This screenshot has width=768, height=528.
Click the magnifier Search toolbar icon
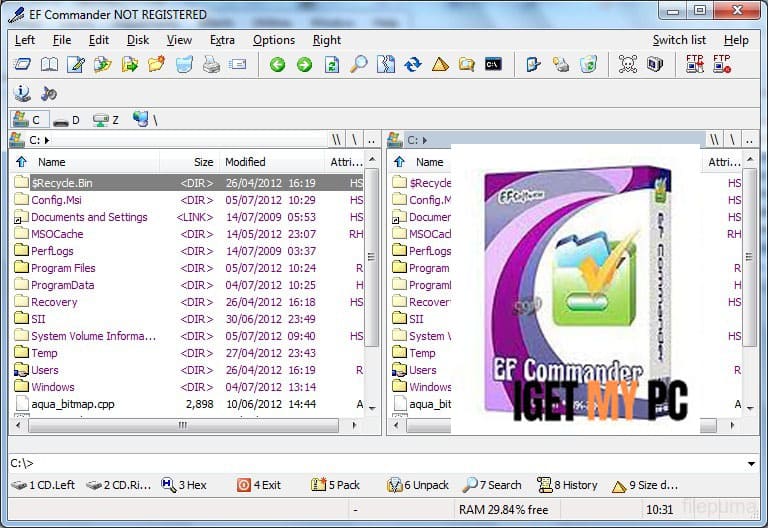(x=359, y=64)
